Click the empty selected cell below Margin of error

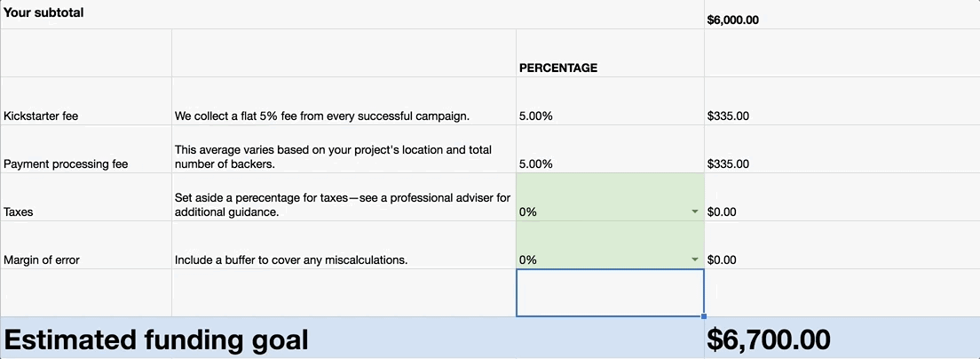[x=610, y=292]
